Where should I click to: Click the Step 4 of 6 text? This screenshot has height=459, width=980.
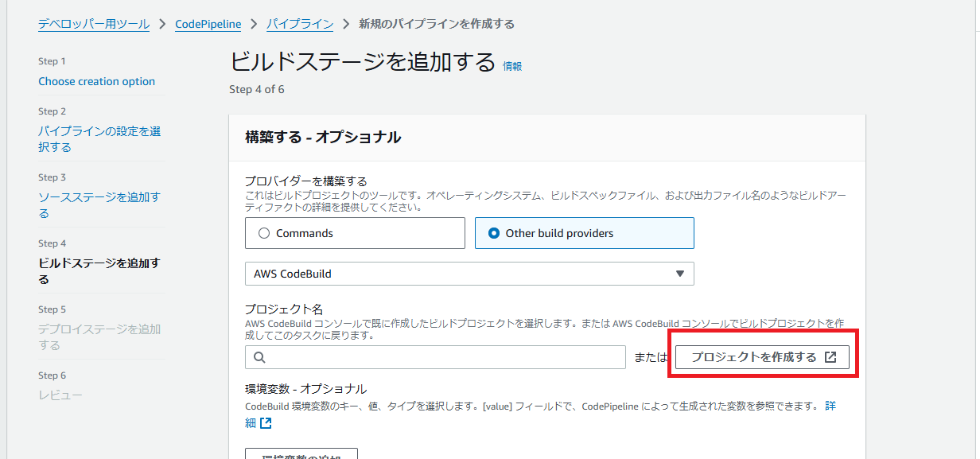257,89
